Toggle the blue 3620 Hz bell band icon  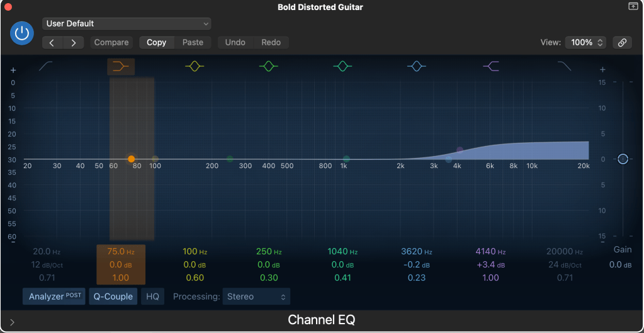pos(417,66)
